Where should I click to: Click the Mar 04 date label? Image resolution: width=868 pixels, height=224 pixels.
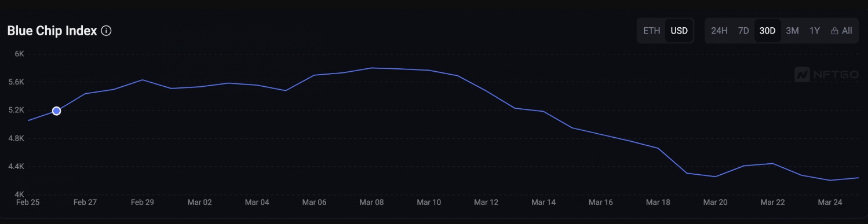(257, 202)
